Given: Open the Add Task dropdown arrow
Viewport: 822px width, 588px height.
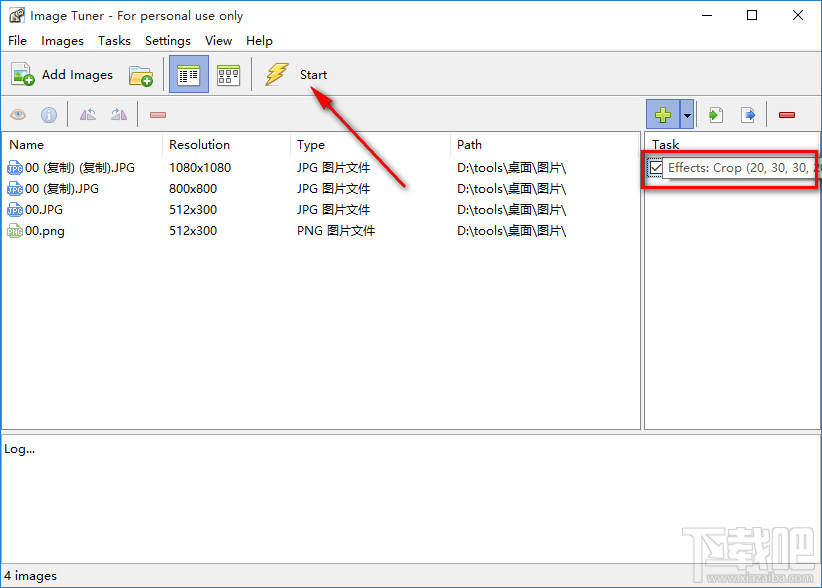Looking at the screenshot, I should click(x=687, y=114).
